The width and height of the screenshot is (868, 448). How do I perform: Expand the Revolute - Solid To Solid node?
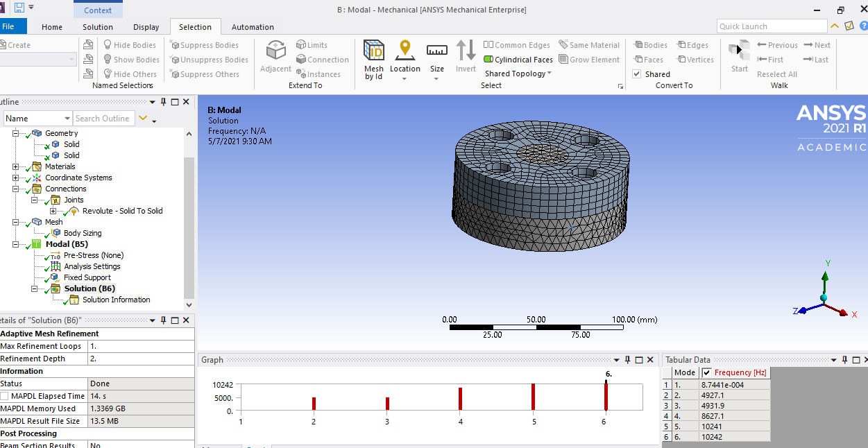(53, 211)
